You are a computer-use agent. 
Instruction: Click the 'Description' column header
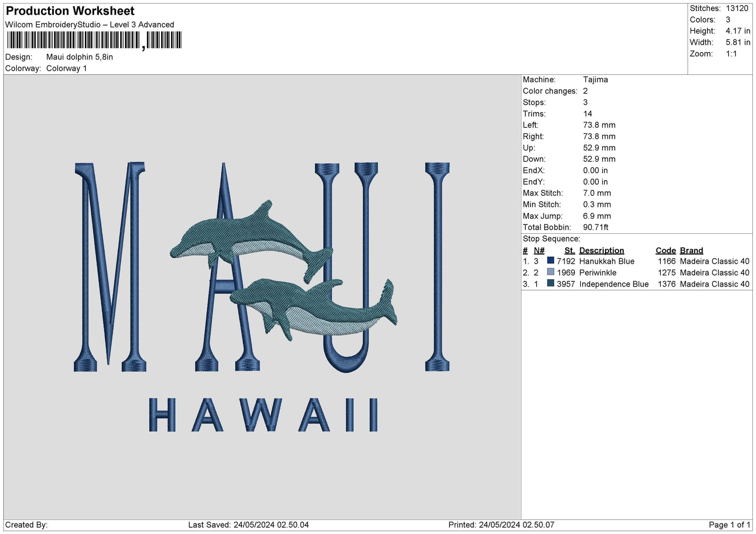[x=602, y=251]
